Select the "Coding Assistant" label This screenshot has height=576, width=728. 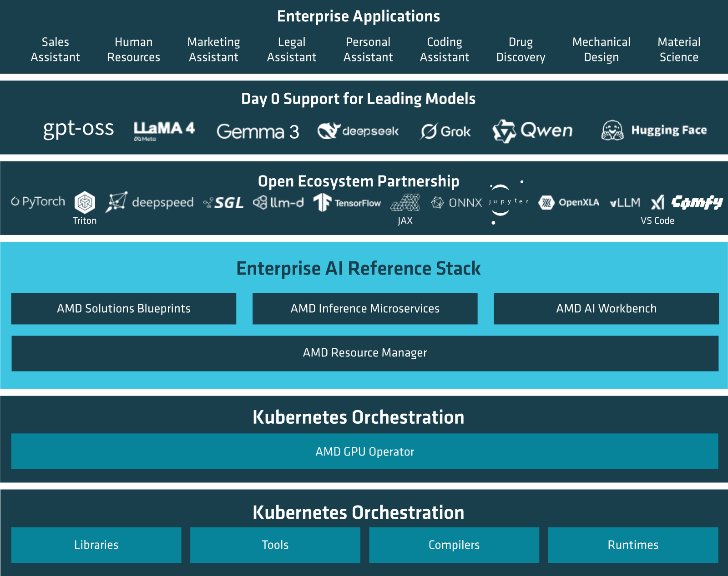pyautogui.click(x=445, y=50)
